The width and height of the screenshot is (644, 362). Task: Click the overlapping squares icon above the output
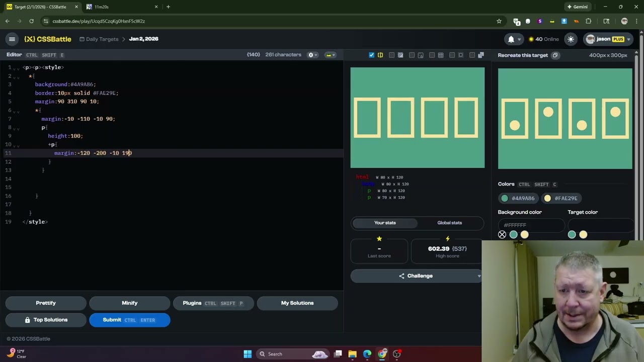pos(481,55)
